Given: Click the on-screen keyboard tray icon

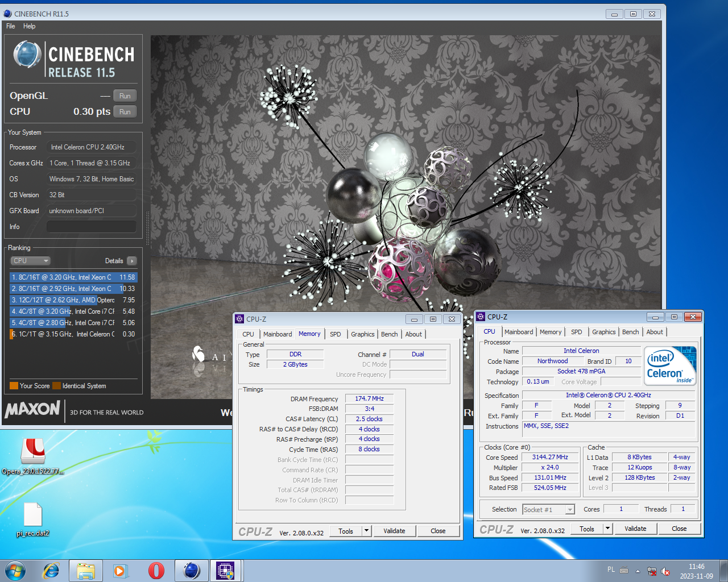Looking at the screenshot, I should 624,571.
